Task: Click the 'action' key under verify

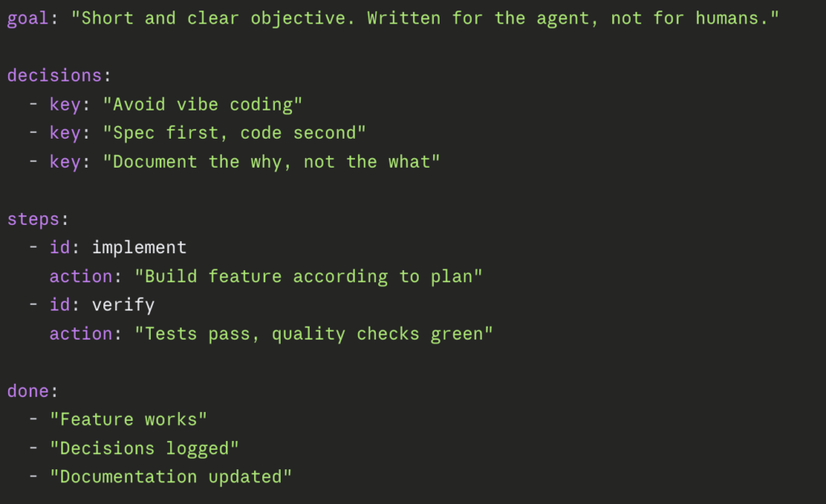Action: coord(81,334)
